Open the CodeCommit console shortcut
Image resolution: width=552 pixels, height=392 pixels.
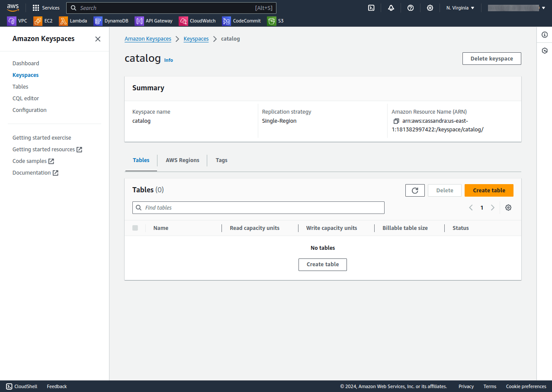[x=242, y=21]
